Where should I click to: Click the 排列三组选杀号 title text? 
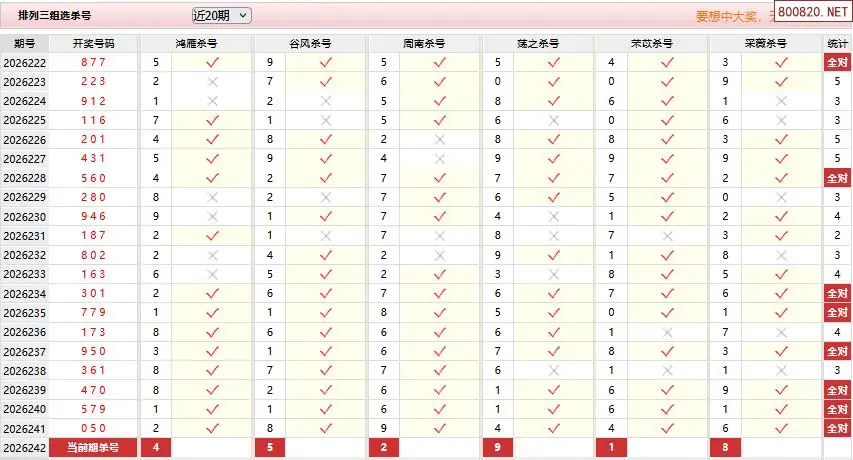pyautogui.click(x=54, y=15)
